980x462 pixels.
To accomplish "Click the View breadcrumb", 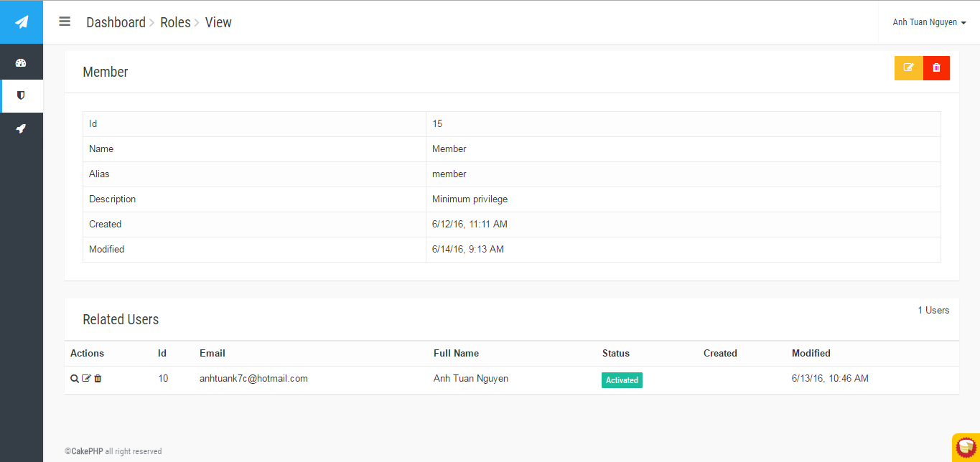I will (218, 22).
